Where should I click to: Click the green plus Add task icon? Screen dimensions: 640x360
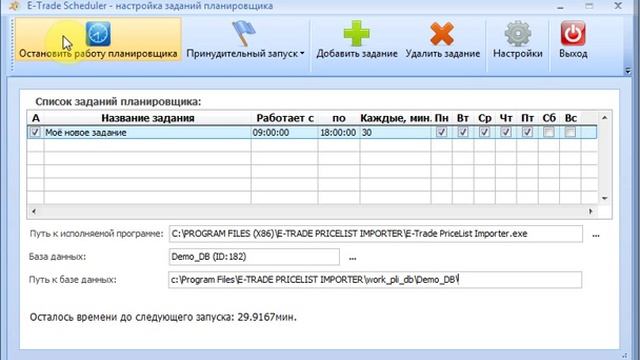click(356, 33)
